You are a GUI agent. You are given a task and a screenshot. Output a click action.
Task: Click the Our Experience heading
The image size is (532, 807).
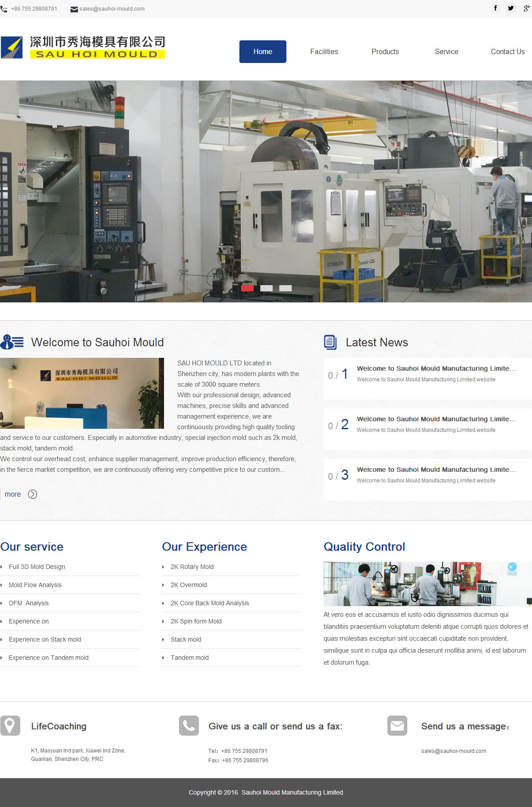click(x=204, y=547)
